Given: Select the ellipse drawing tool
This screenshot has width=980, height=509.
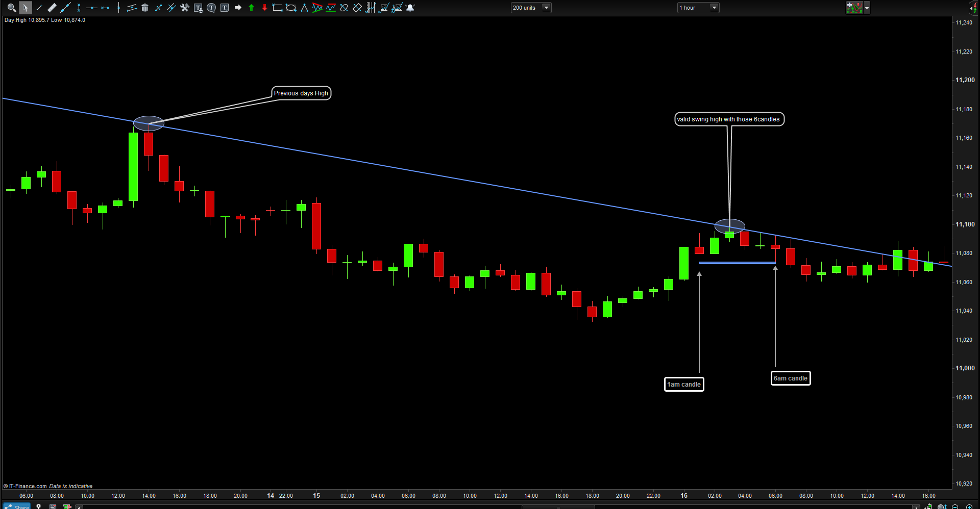Looking at the screenshot, I should coord(291,8).
